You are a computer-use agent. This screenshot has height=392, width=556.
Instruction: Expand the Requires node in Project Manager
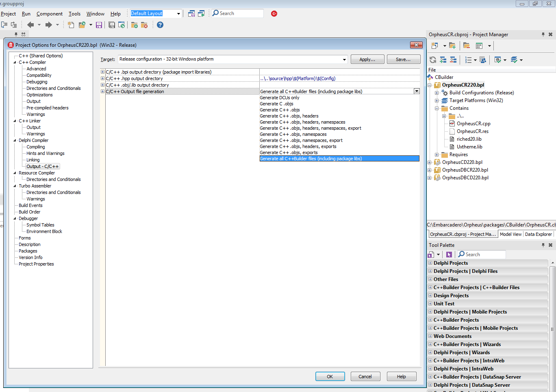point(437,155)
